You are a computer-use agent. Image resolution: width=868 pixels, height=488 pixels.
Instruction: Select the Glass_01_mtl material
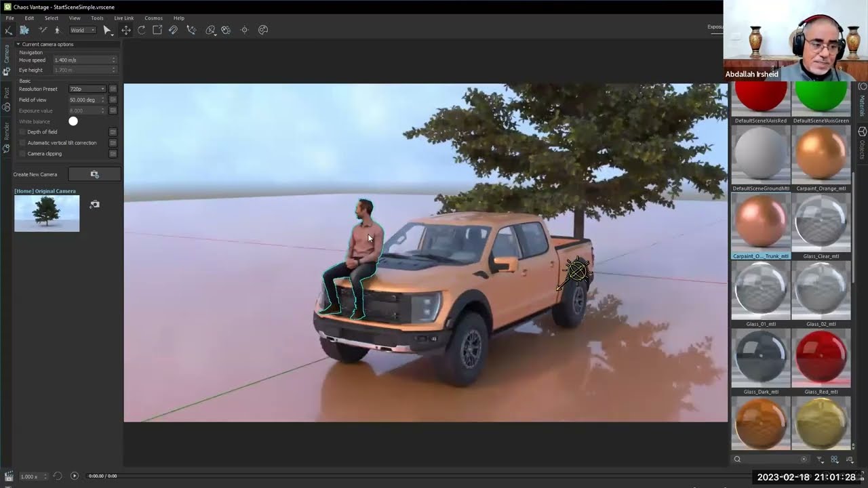pos(761,294)
